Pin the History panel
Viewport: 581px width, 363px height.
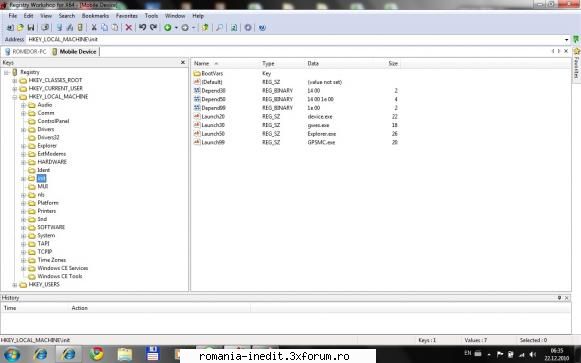(x=559, y=298)
